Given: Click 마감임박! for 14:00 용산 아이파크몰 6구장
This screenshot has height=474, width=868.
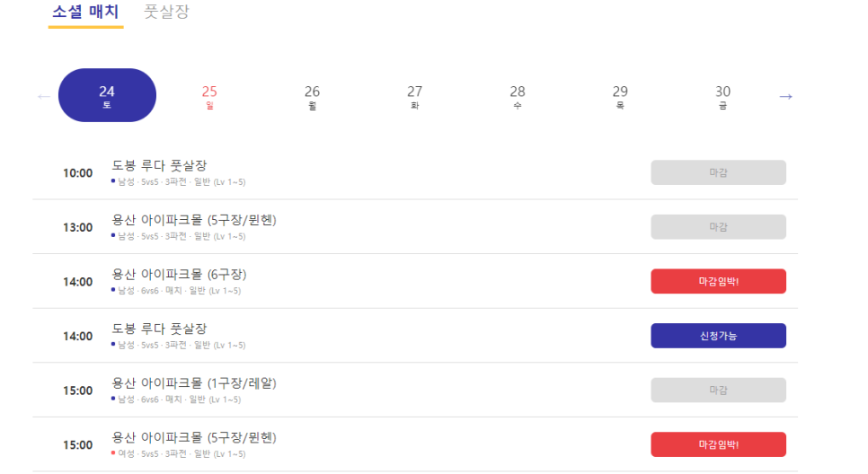Looking at the screenshot, I should (719, 282).
